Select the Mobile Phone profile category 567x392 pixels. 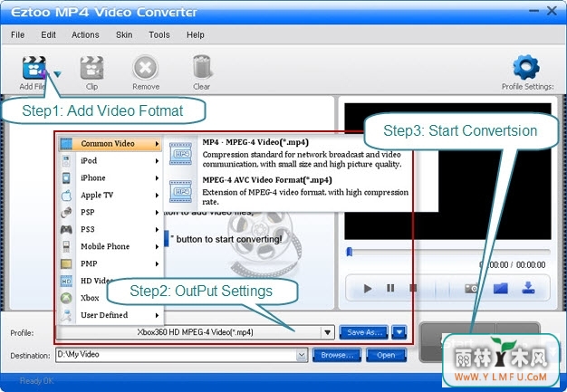coord(111,246)
